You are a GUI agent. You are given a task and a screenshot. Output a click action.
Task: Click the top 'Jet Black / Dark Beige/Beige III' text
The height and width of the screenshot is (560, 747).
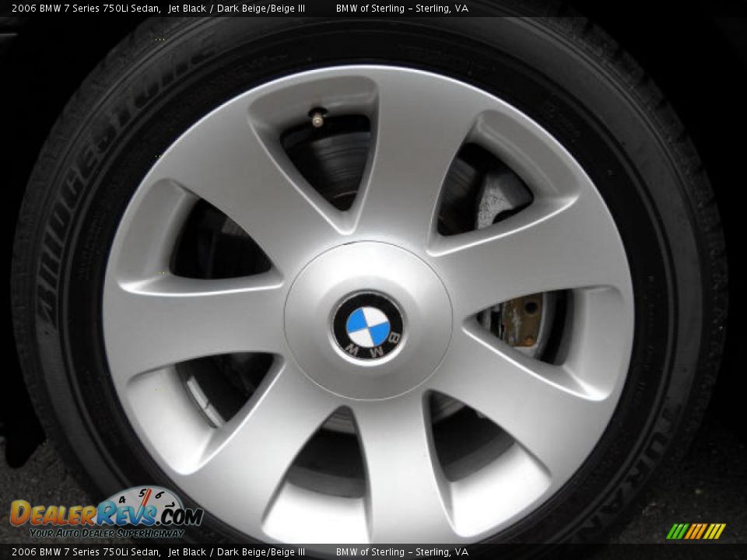coord(237,8)
